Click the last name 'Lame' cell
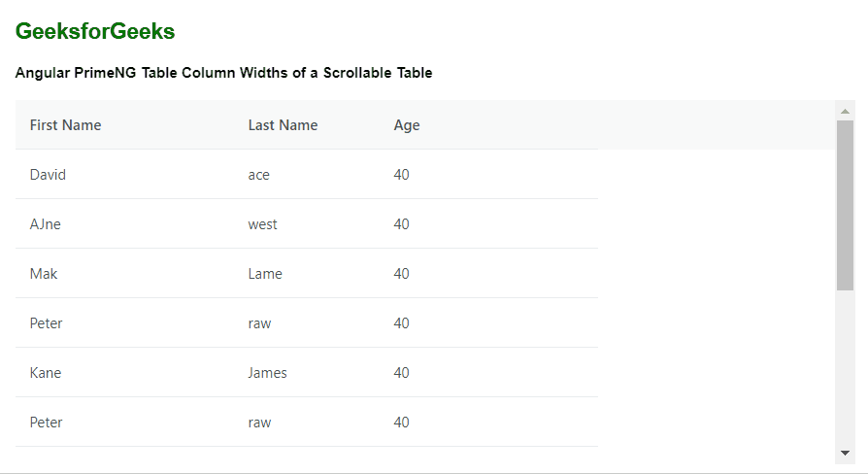 point(306,274)
